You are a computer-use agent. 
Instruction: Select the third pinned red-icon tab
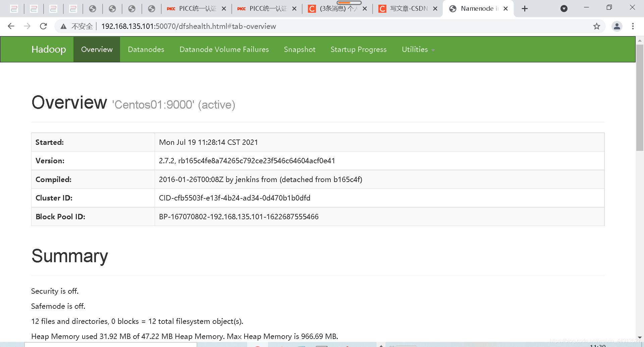(x=53, y=9)
